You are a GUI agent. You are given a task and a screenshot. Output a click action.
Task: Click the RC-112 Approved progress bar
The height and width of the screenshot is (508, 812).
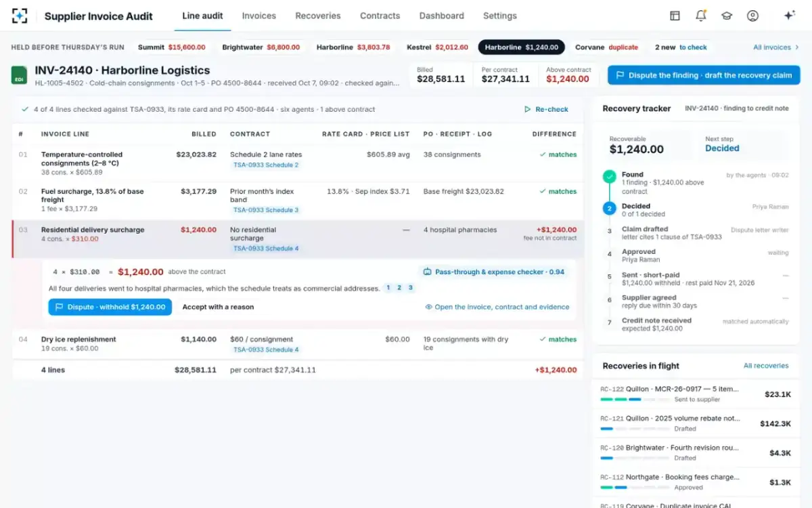(635, 487)
